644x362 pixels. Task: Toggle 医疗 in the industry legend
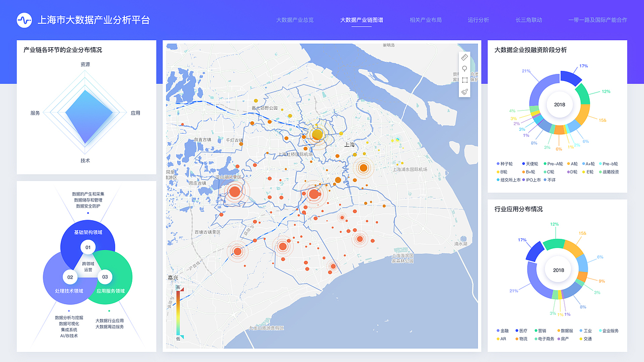pos(521,331)
